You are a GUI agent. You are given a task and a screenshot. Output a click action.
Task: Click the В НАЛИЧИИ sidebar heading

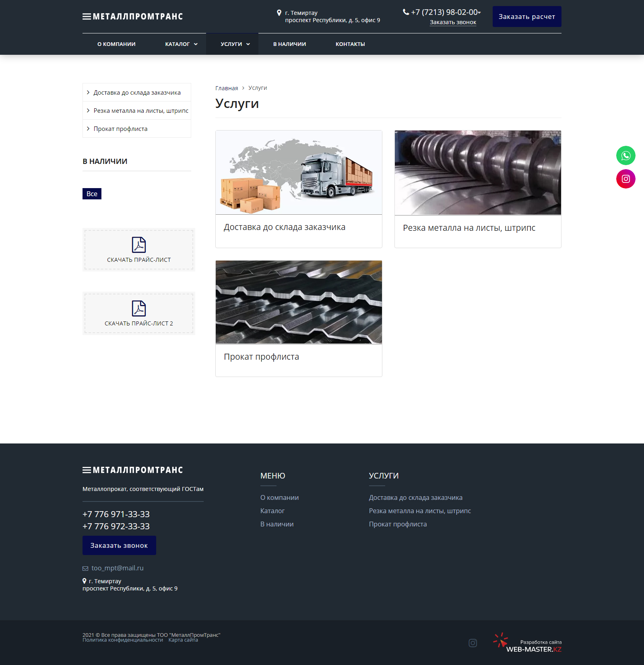coord(105,161)
